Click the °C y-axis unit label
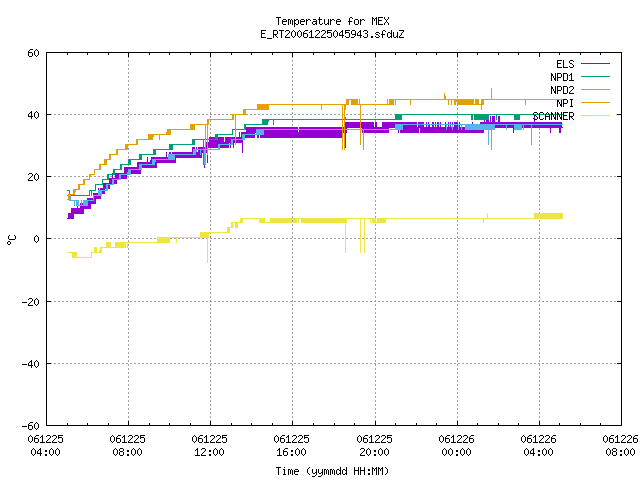This screenshot has width=640, height=480. 11,240
